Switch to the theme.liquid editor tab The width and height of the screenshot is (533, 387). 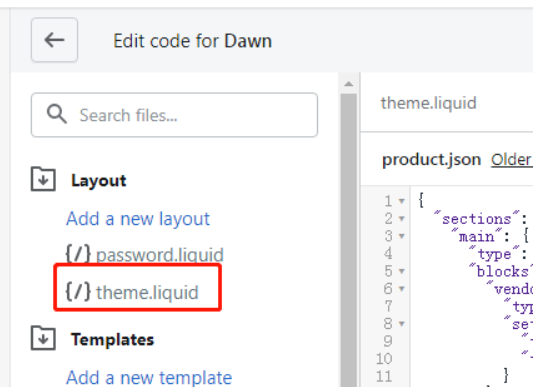tap(429, 103)
